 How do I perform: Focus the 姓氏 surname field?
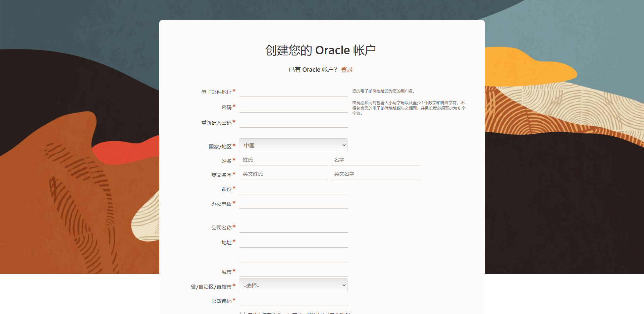tap(283, 160)
